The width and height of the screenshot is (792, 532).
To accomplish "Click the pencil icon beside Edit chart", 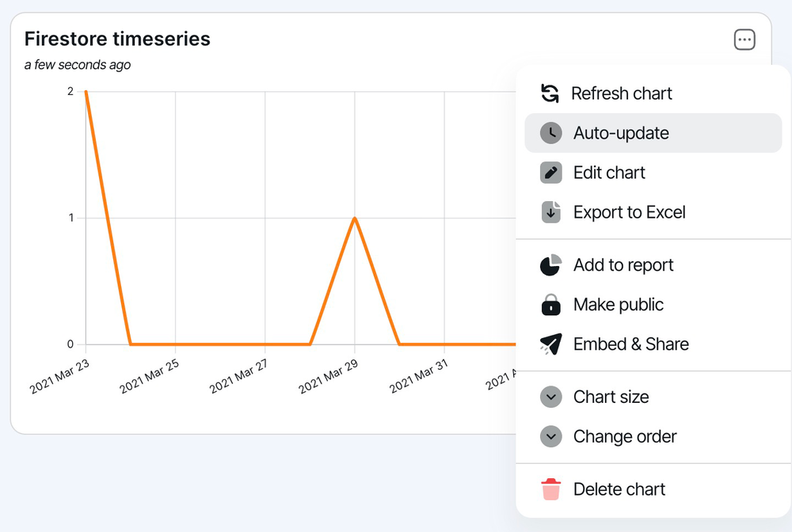I will click(x=550, y=172).
